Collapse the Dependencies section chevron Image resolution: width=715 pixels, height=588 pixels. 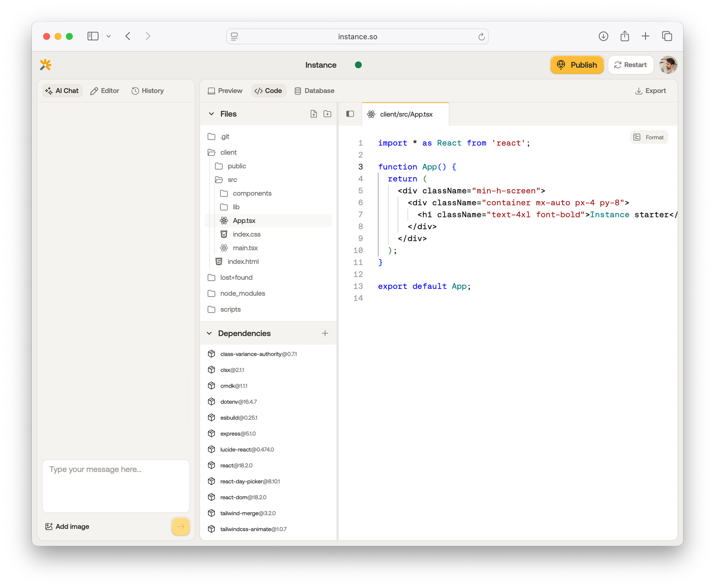point(209,333)
